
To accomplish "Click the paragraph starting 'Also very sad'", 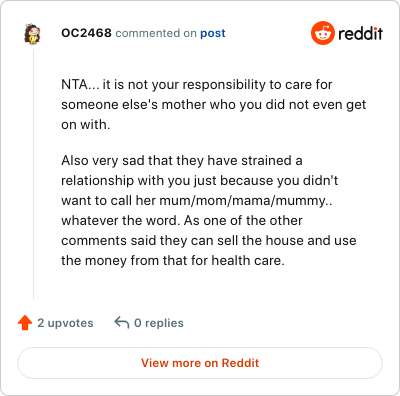I will [209, 210].
